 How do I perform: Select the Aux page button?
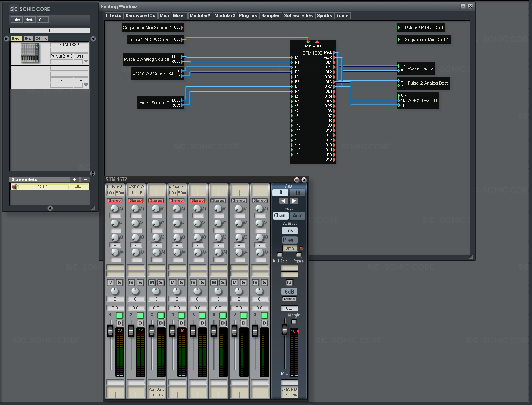coord(297,215)
